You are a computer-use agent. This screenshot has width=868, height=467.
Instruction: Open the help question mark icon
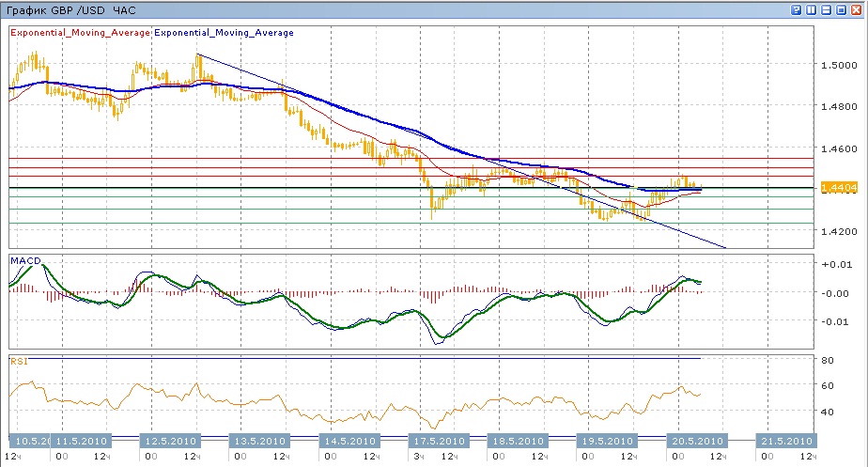[x=797, y=9]
